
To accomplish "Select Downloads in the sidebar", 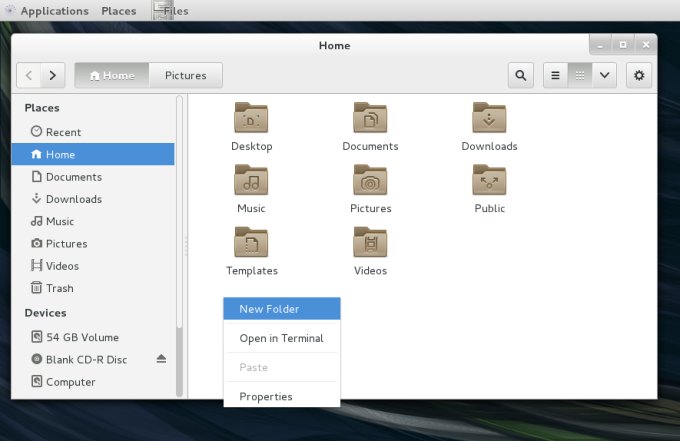I will (93, 199).
